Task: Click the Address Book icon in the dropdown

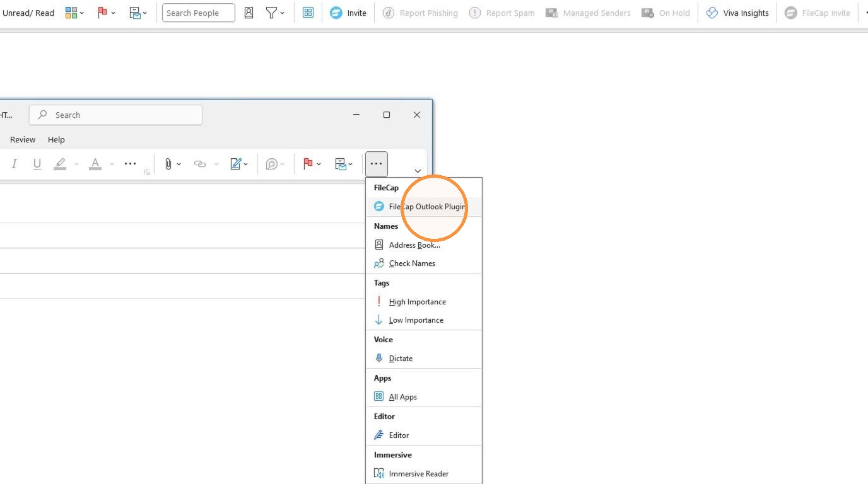Action: [x=379, y=245]
